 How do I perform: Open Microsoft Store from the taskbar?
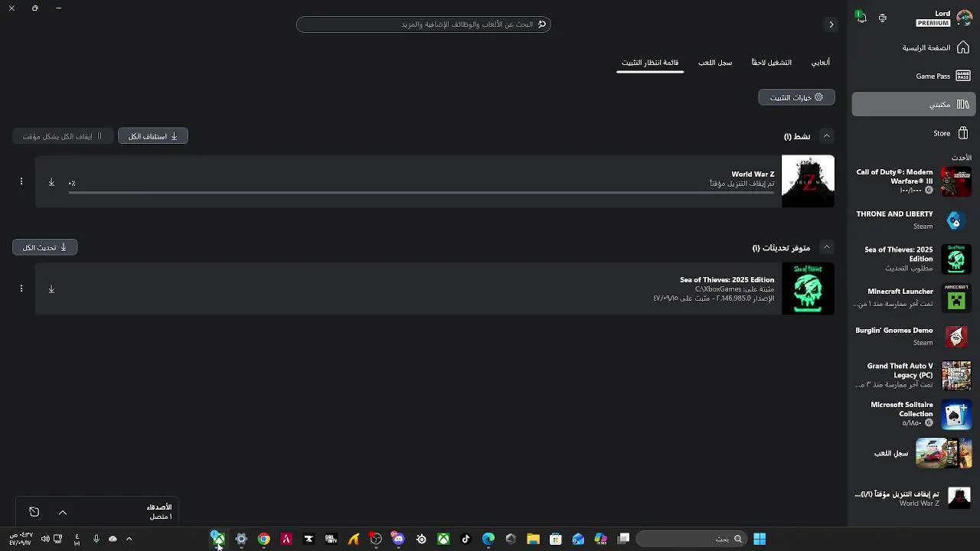pyautogui.click(x=556, y=539)
